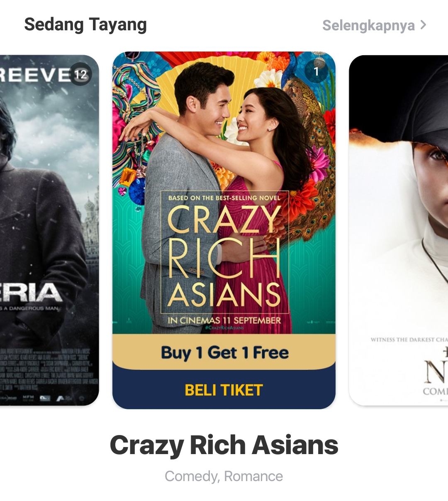Tap the IN CINEMAS 11 SEPTEMBER text

coord(224,320)
